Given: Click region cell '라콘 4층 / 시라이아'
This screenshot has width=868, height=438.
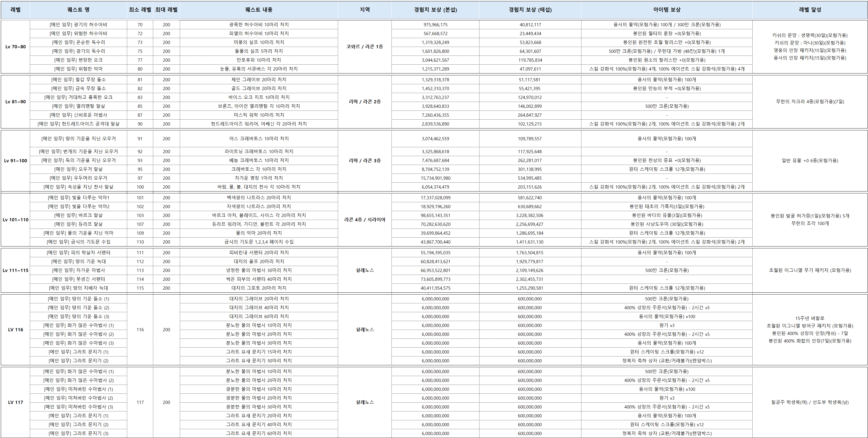Looking at the screenshot, I should coord(365,220).
